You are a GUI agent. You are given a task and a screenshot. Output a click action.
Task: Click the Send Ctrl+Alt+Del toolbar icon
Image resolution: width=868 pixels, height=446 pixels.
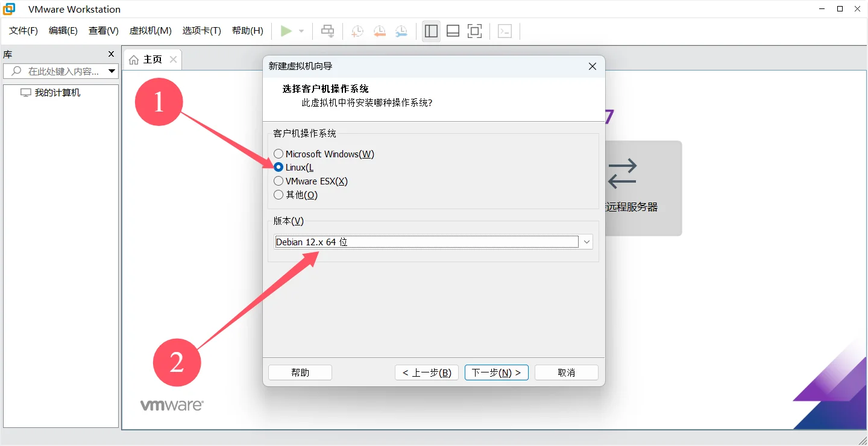pos(327,31)
